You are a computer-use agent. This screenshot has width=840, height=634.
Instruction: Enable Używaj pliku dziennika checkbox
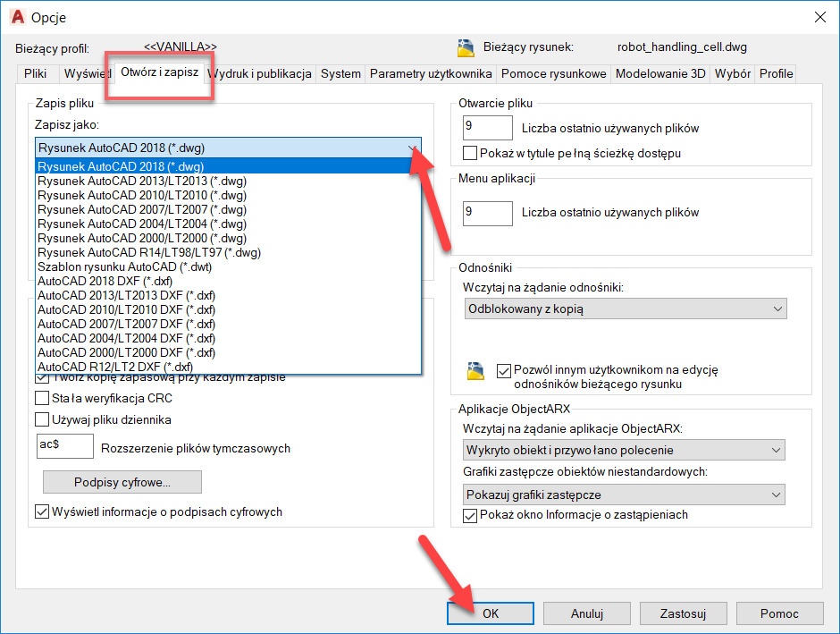coord(42,419)
